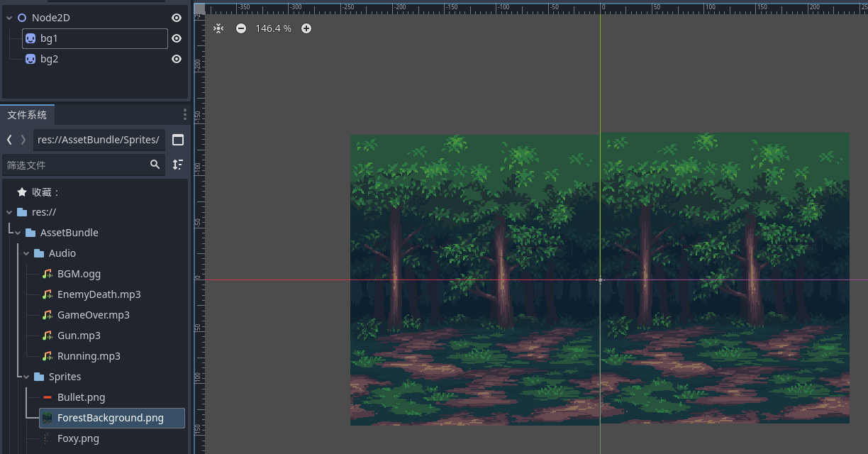Go back to previous folder

tap(9, 140)
